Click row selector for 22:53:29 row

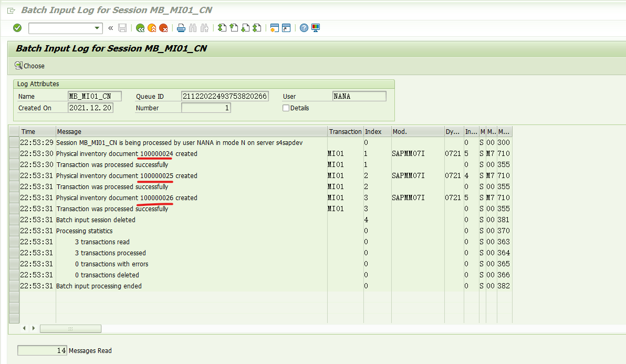pyautogui.click(x=14, y=142)
